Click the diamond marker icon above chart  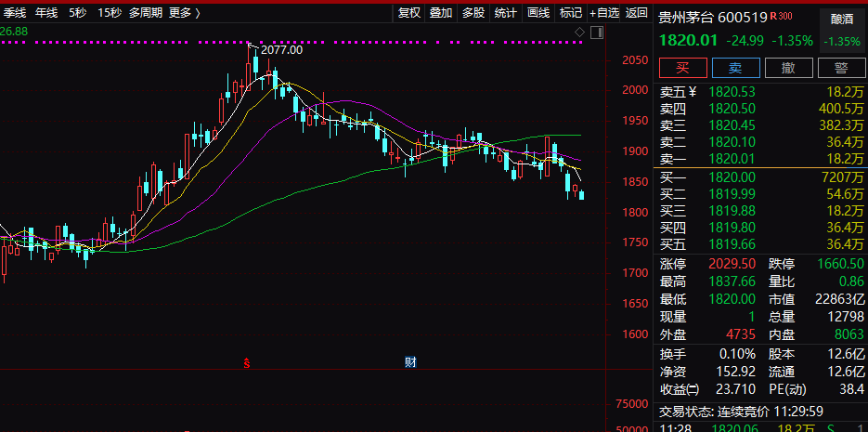[579, 33]
